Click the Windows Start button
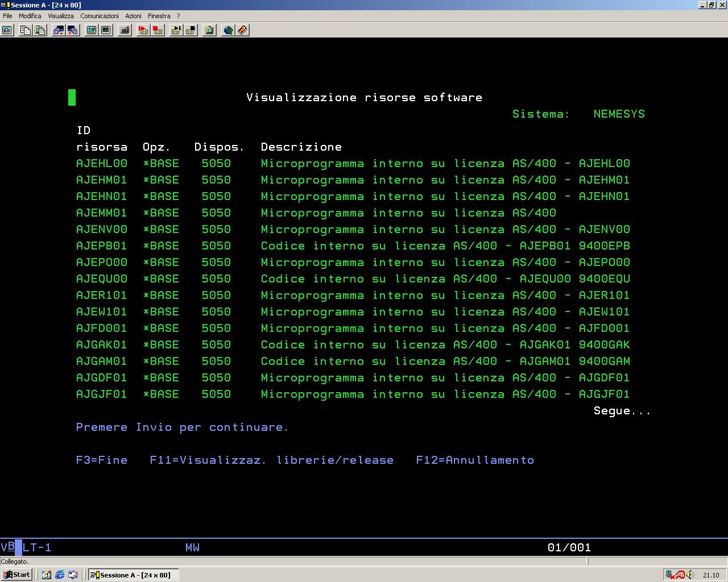 pyautogui.click(x=16, y=575)
